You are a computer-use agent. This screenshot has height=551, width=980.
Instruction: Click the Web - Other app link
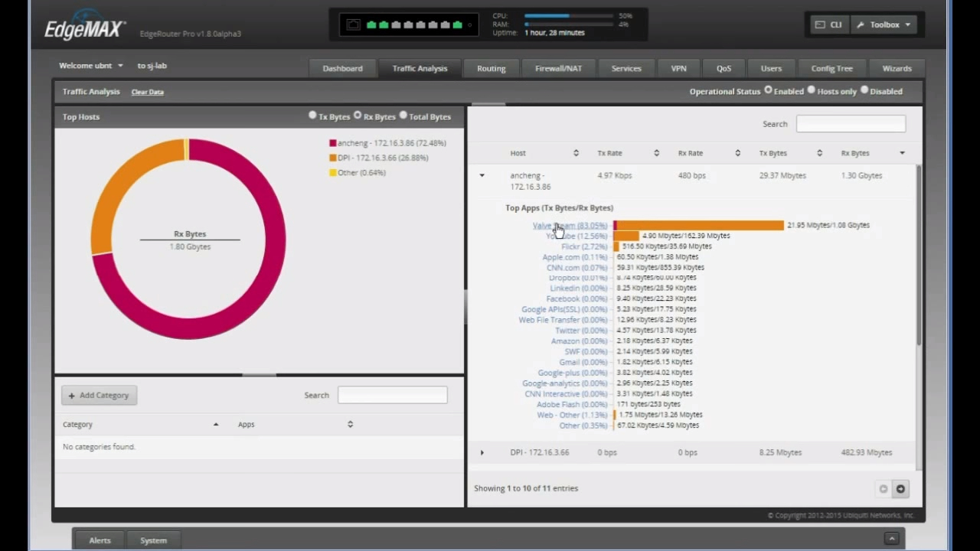572,416
